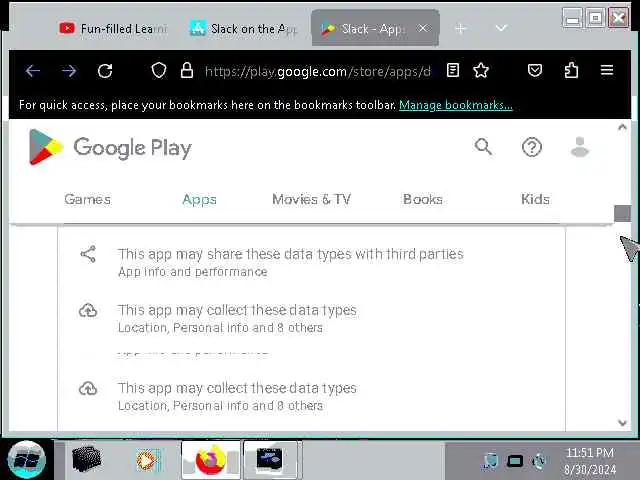Click lower 'This app may collect these data types'

pyautogui.click(x=237, y=388)
